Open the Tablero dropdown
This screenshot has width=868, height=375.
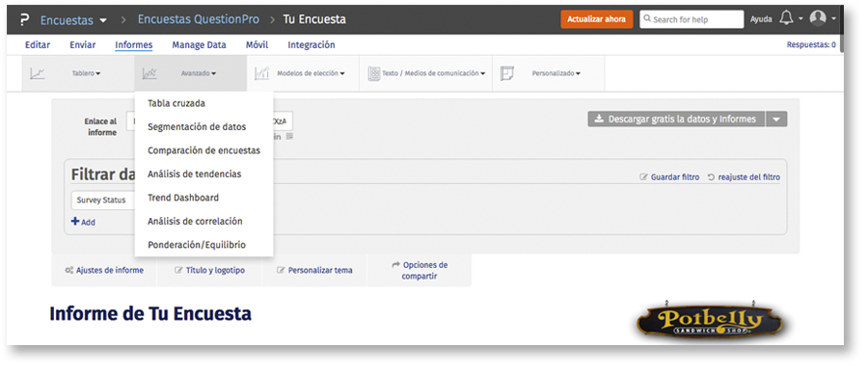[87, 73]
